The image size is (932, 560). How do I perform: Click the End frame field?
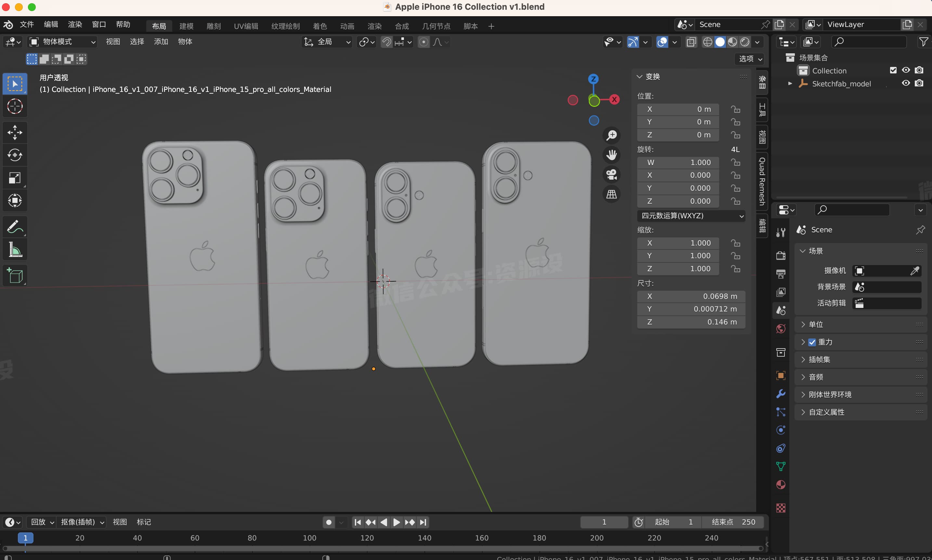733,522
